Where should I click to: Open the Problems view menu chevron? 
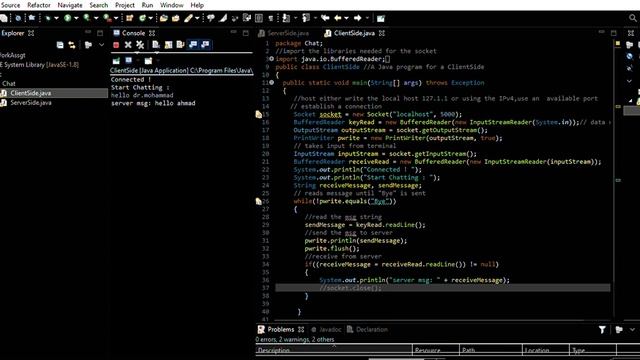pyautogui.click(x=632, y=329)
